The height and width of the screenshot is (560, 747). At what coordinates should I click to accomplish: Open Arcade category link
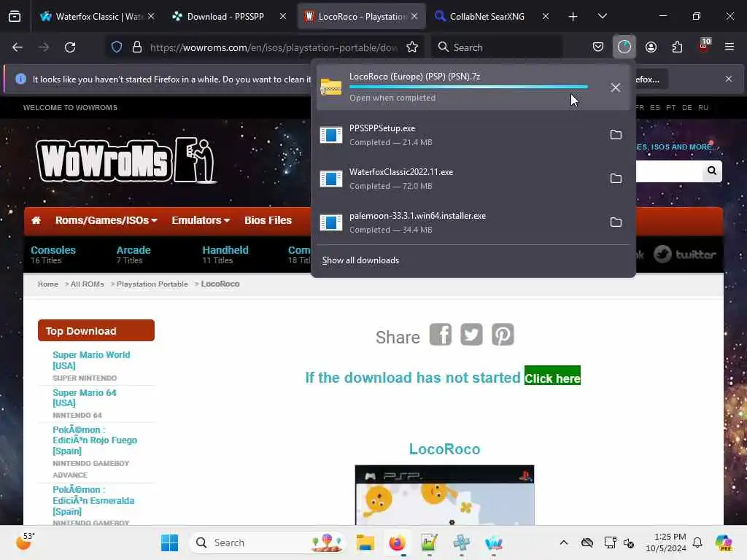click(x=133, y=251)
